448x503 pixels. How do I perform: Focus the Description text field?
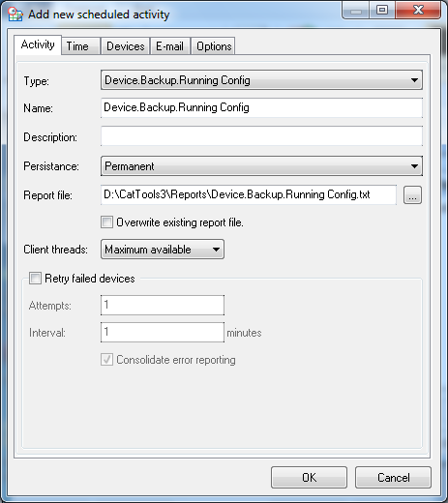[x=261, y=136]
